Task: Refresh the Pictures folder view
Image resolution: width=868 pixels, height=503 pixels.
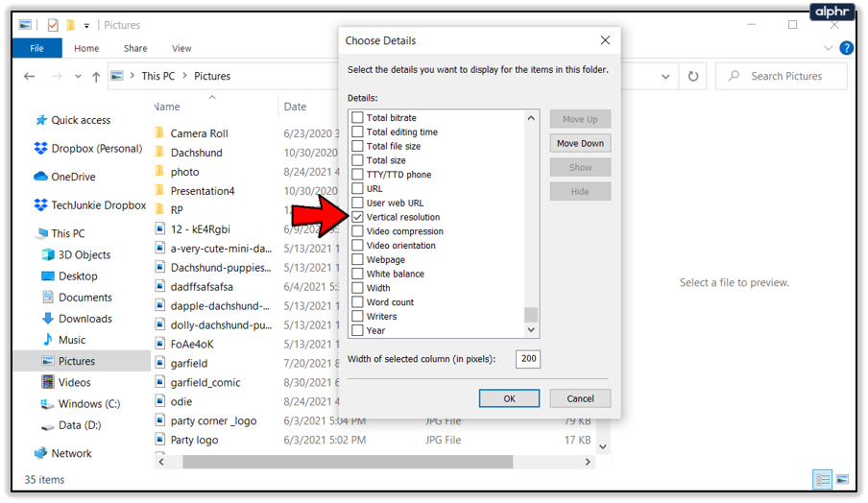Action: click(692, 77)
